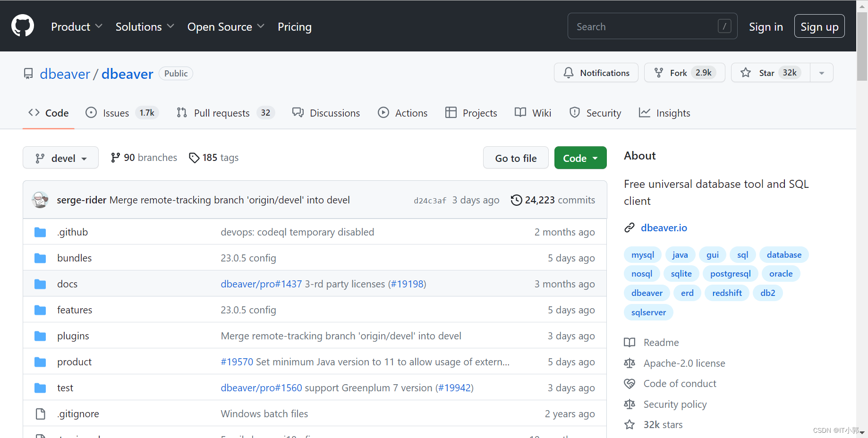This screenshot has height=438, width=868.
Task: Click the branch icon beside 90 branches
Action: pyautogui.click(x=115, y=158)
